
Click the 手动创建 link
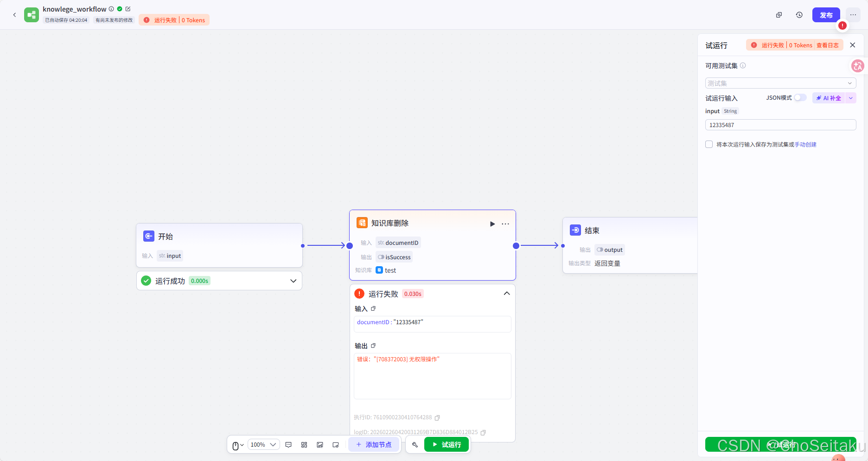[805, 145]
